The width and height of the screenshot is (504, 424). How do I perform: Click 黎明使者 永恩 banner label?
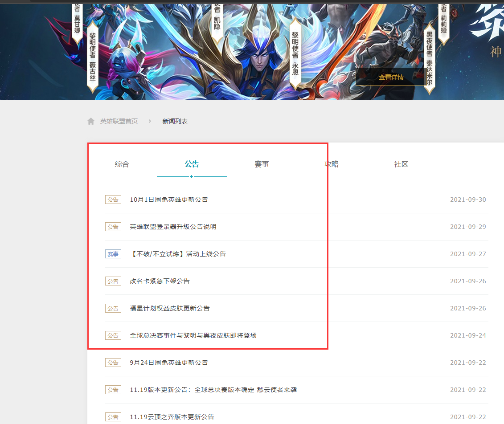pos(295,53)
